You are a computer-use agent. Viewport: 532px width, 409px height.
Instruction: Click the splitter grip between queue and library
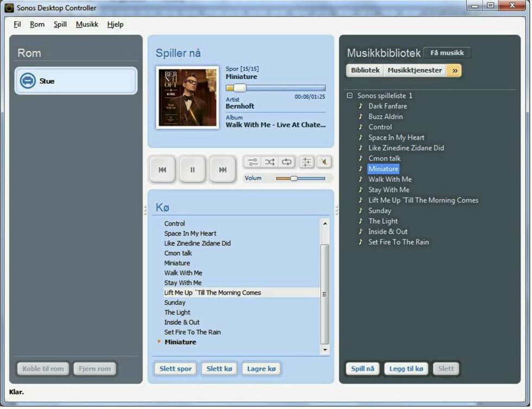337,210
